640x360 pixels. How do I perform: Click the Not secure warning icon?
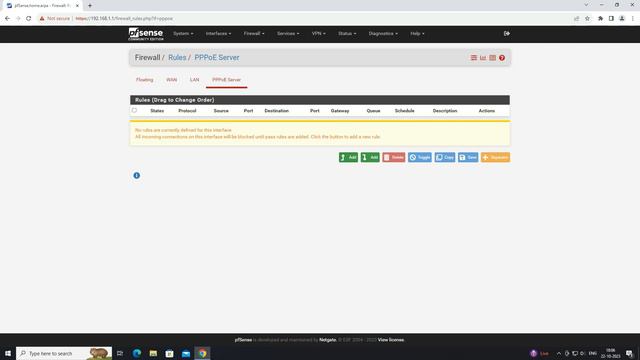pos(42,18)
